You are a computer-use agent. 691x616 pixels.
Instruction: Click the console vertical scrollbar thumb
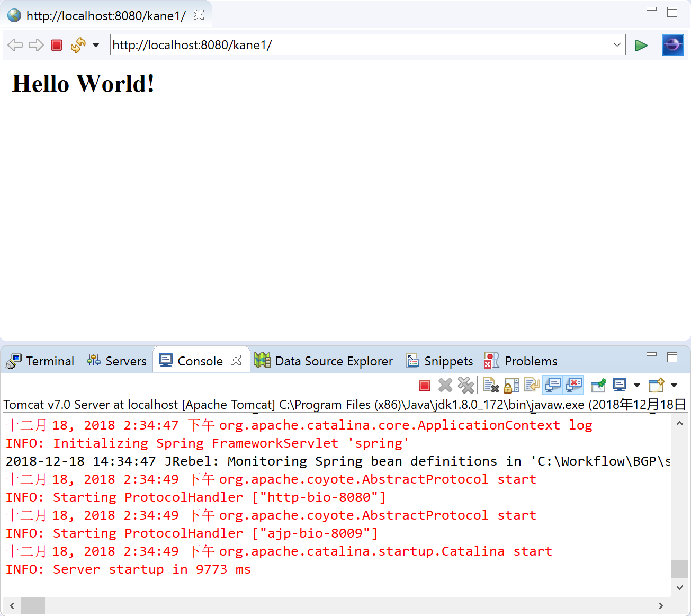[679, 569]
